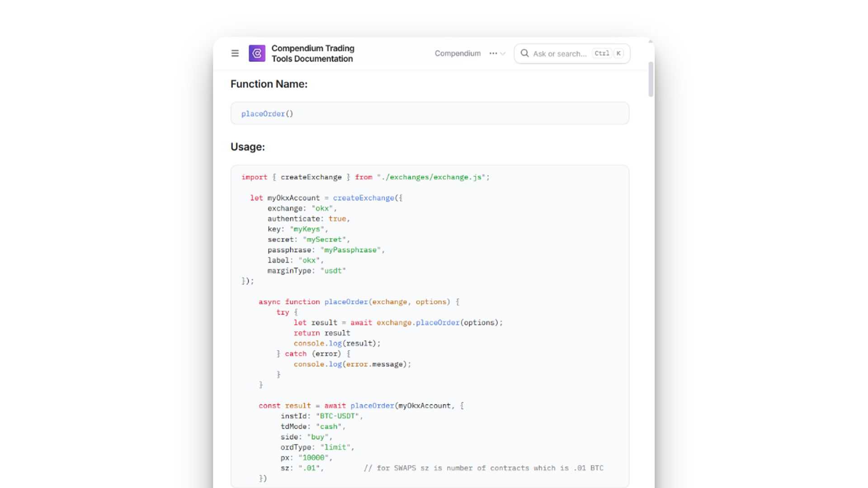Click the createExchange call in code
The image size is (868, 488).
363,198
